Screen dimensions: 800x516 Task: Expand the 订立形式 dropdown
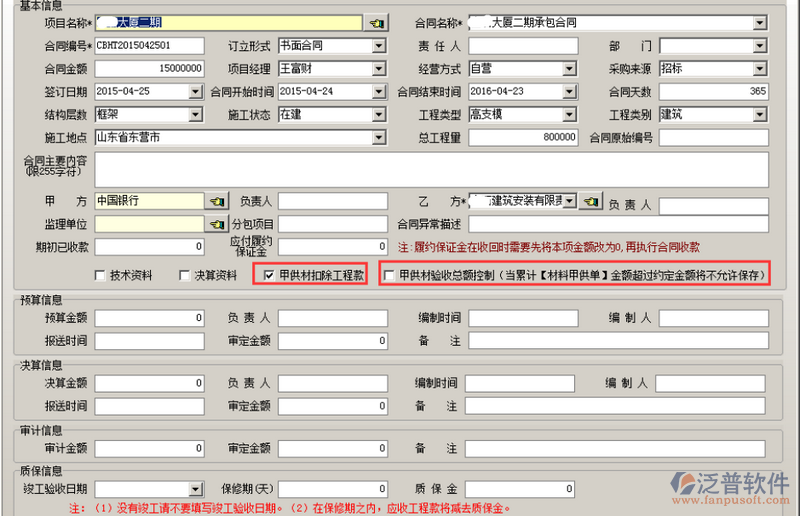point(378,46)
